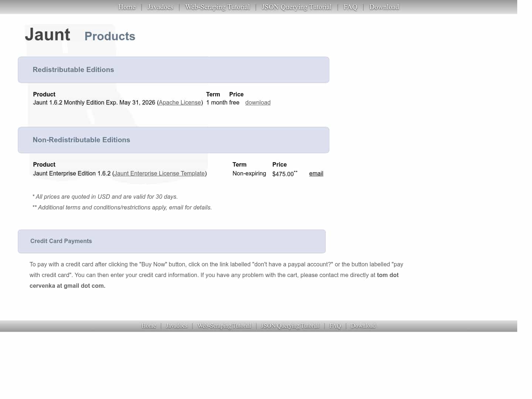Open the JSON Querying Tutorial
This screenshot has height=399, width=532.
[x=297, y=7]
